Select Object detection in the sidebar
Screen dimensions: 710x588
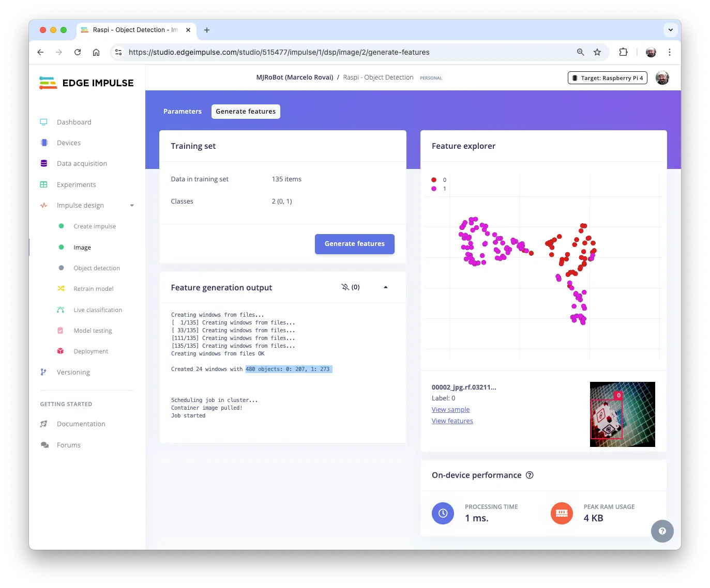(x=97, y=268)
